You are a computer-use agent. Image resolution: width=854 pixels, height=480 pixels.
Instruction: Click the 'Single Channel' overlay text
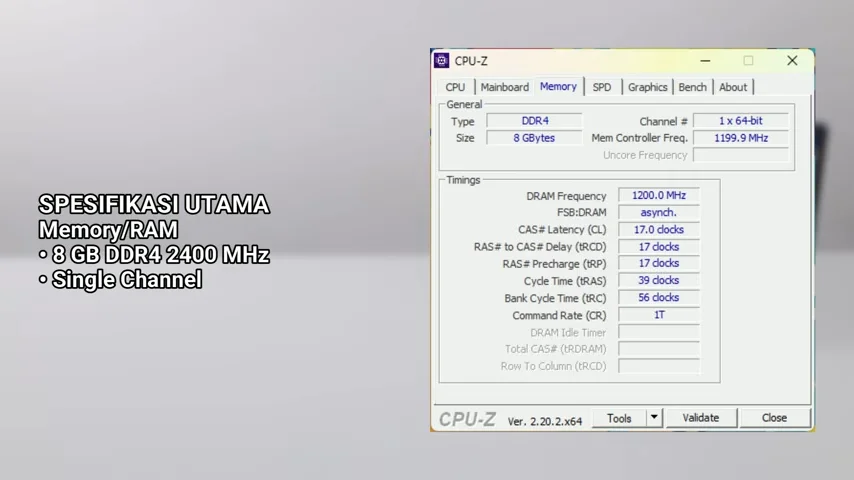tap(127, 280)
